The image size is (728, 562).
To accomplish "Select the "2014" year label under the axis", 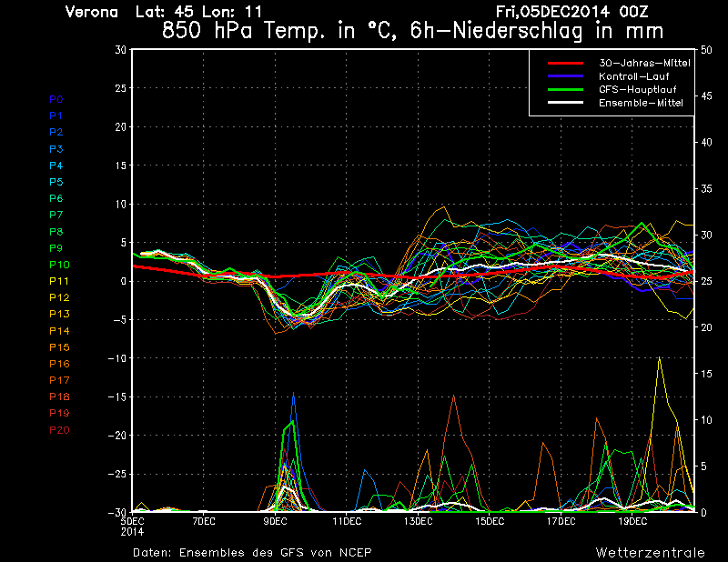I will pos(132,532).
